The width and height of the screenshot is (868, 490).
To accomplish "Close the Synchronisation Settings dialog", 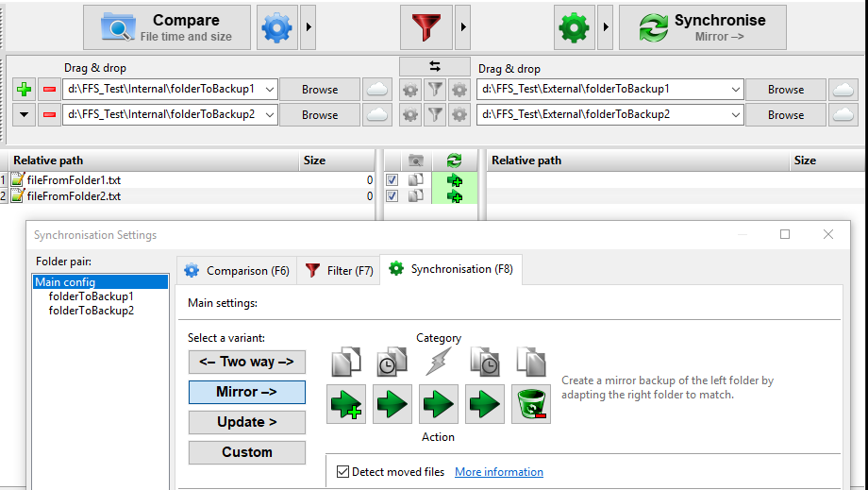I will tap(828, 234).
